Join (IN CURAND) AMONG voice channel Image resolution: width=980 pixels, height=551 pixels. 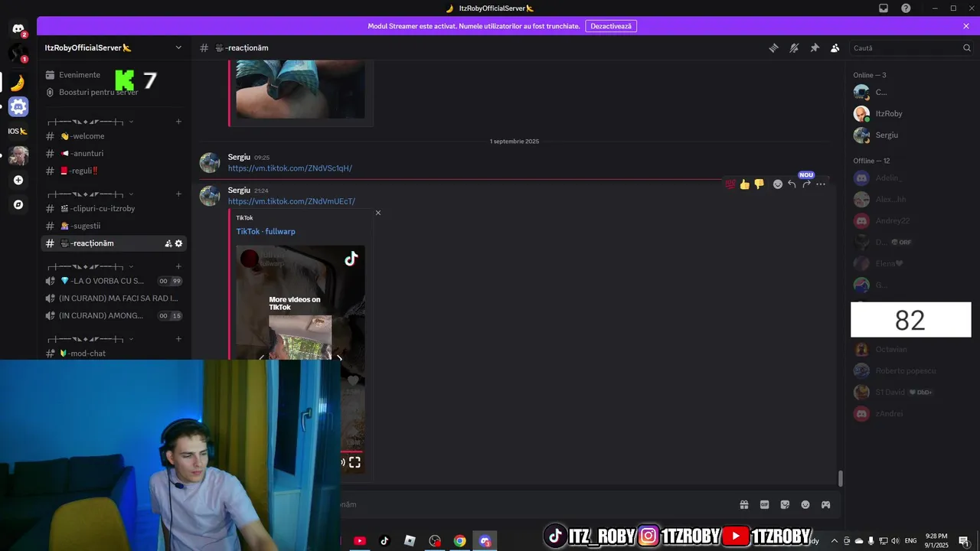113,315
